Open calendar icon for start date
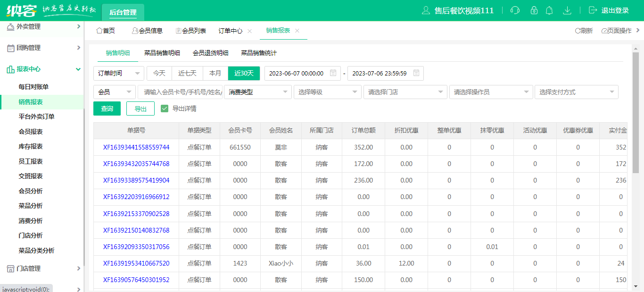 pos(333,73)
